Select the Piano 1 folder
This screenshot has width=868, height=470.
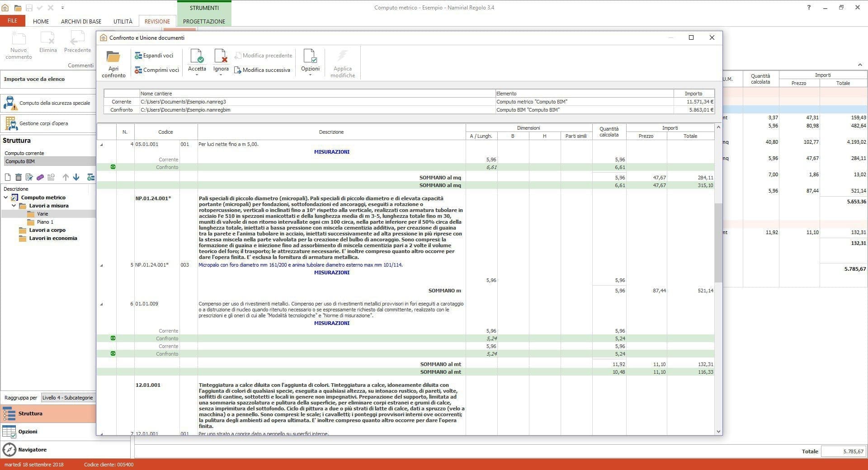[x=45, y=222]
